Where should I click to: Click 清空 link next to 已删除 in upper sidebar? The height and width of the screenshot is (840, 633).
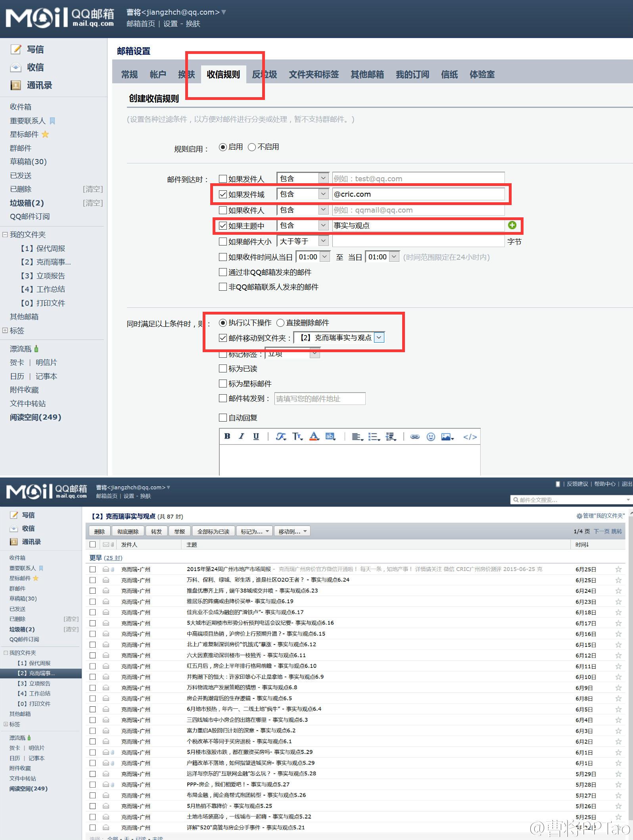pos(93,189)
